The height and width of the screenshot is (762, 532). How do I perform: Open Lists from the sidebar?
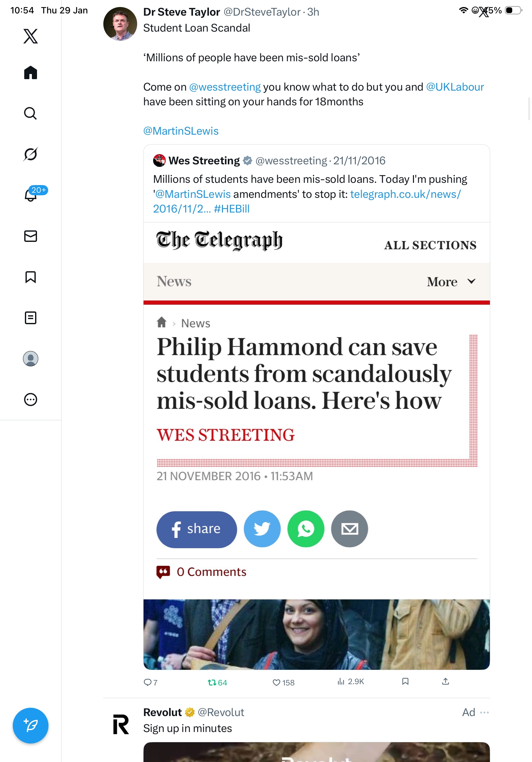pos(31,317)
